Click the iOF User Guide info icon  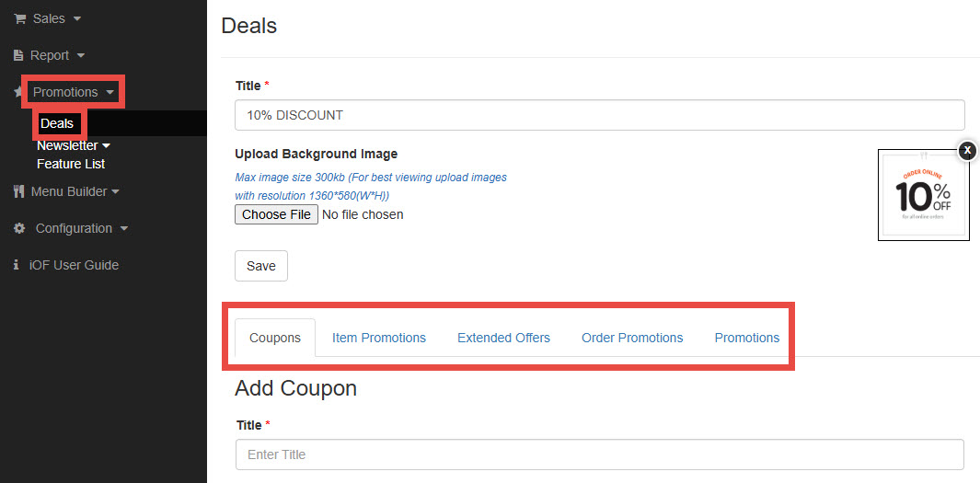pos(17,265)
